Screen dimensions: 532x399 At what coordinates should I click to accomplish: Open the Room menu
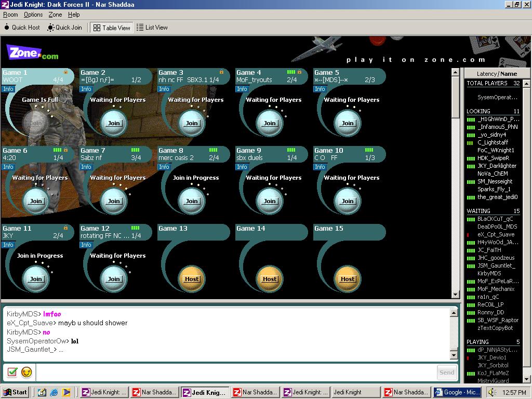[x=10, y=15]
